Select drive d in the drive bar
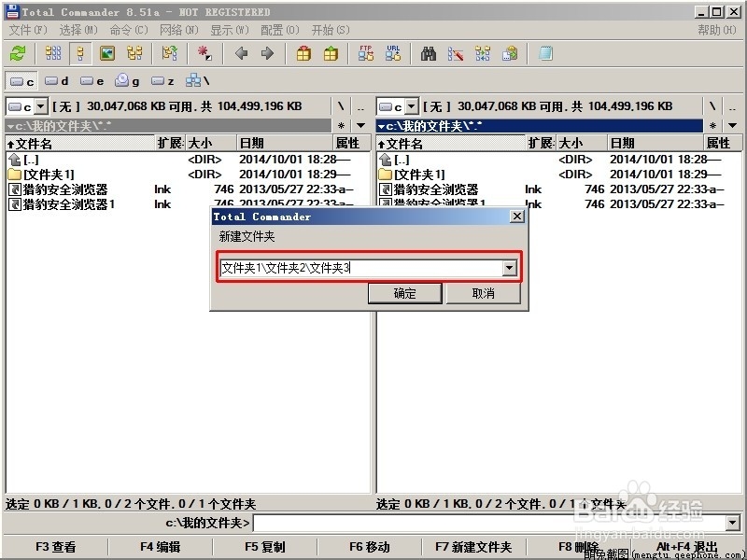 (57, 81)
